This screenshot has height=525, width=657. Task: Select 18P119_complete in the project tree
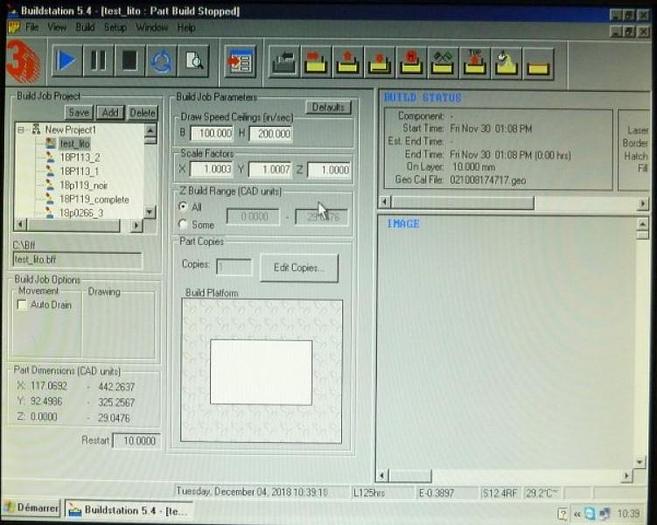point(94,199)
